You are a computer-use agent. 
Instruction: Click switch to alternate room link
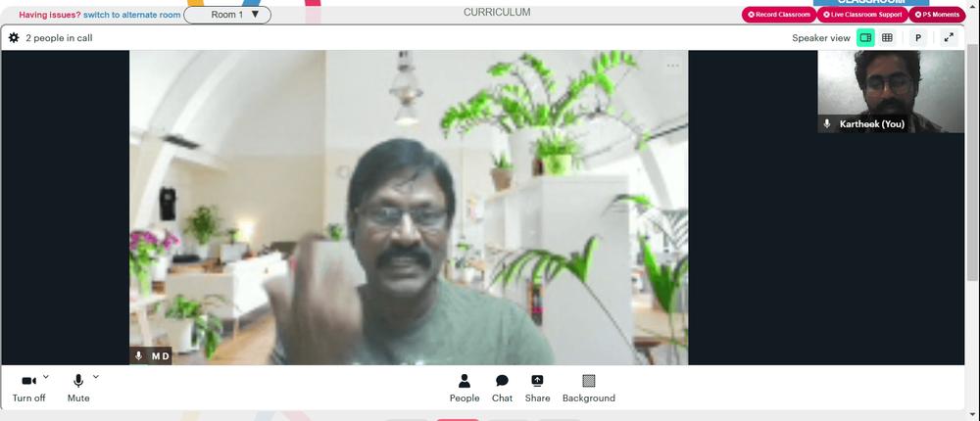(x=132, y=15)
